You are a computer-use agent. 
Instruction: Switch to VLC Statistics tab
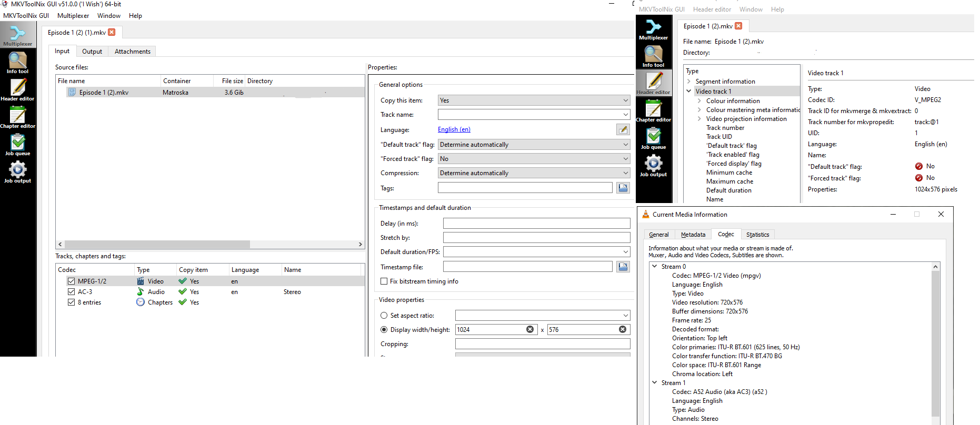click(x=757, y=235)
